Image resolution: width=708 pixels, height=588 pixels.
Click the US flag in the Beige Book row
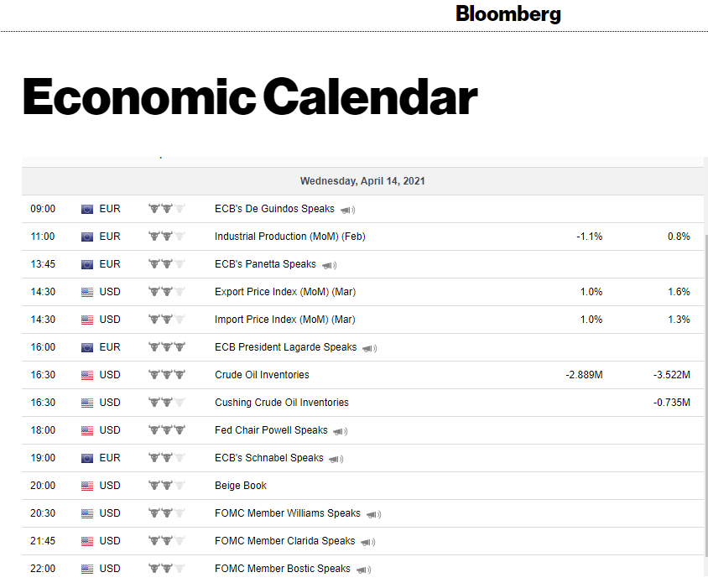[x=87, y=486]
